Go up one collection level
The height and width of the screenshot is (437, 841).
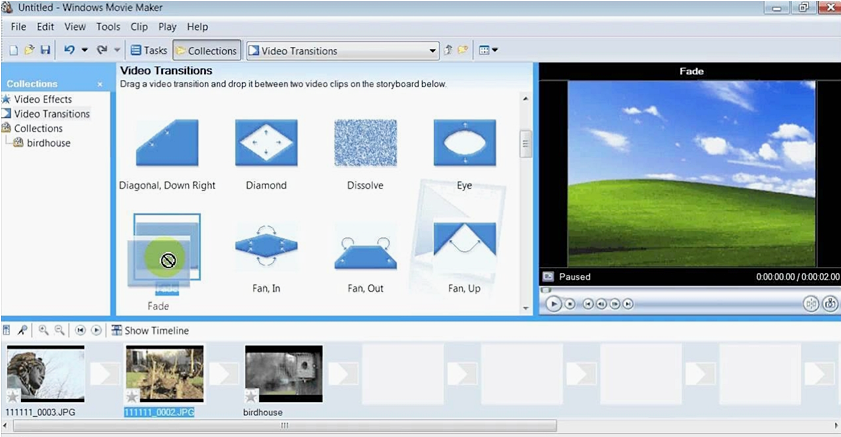(x=448, y=50)
